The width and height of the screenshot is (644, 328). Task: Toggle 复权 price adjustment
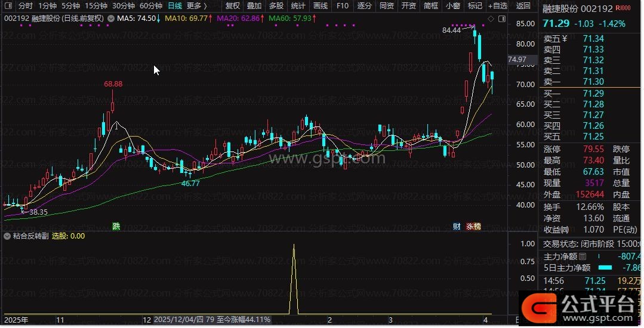pyautogui.click(x=233, y=6)
